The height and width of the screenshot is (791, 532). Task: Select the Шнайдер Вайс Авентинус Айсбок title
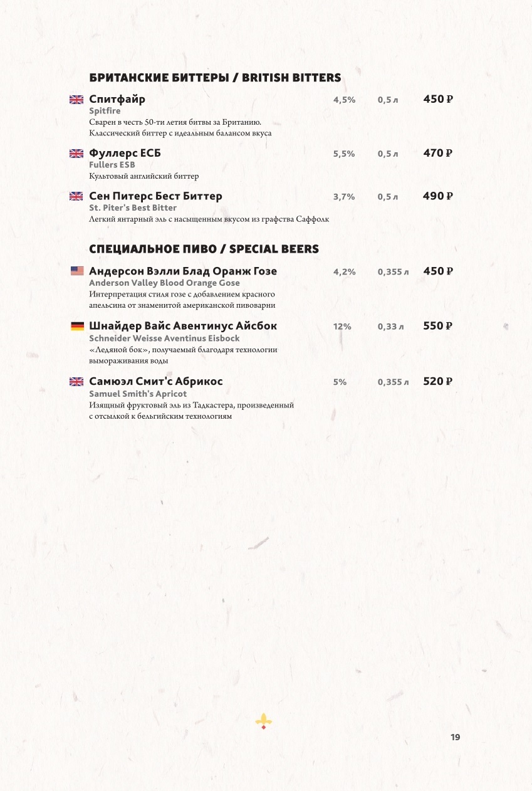[183, 326]
